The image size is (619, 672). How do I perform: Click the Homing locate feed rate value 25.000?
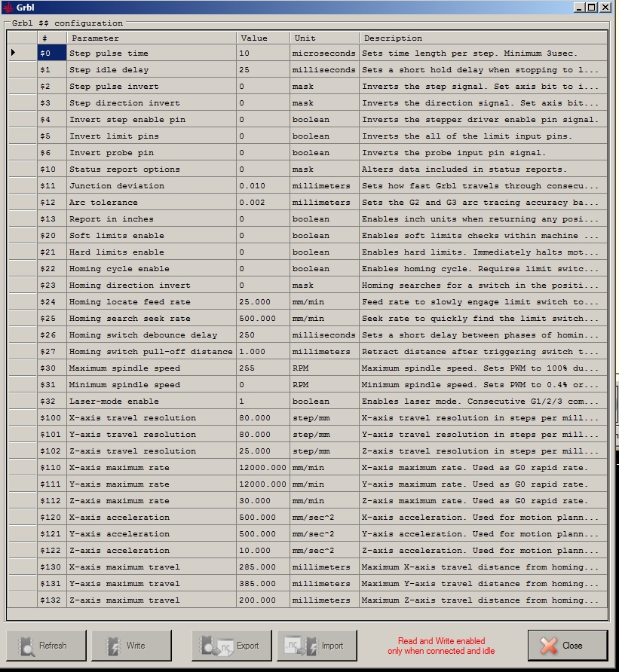263,301
